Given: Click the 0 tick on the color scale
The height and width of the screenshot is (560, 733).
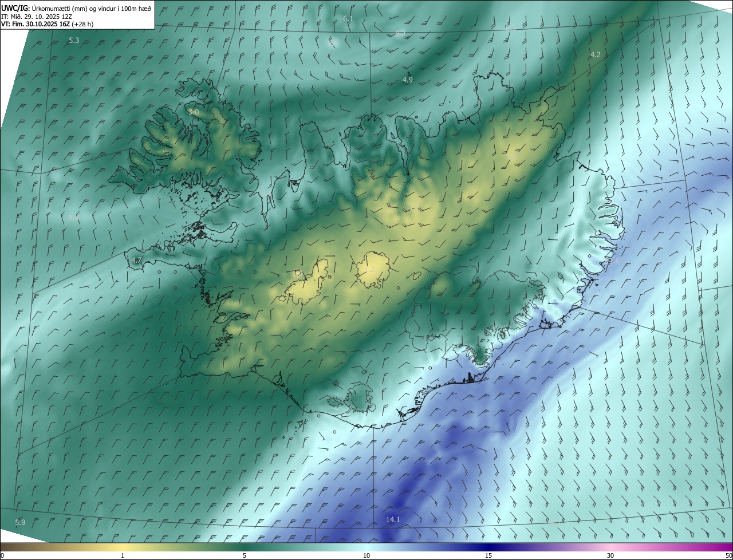Looking at the screenshot, I should 2,555.
